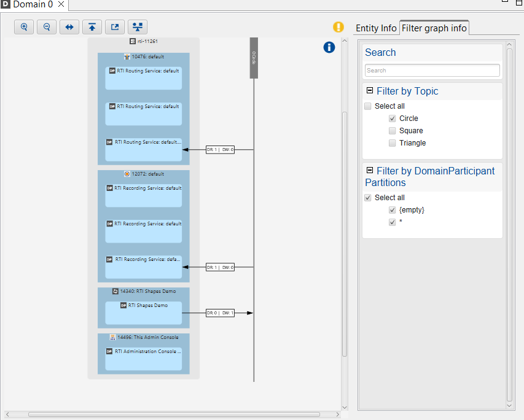Click the collapse-to-top toolbar icon
This screenshot has width=524, height=420.
[x=92, y=27]
